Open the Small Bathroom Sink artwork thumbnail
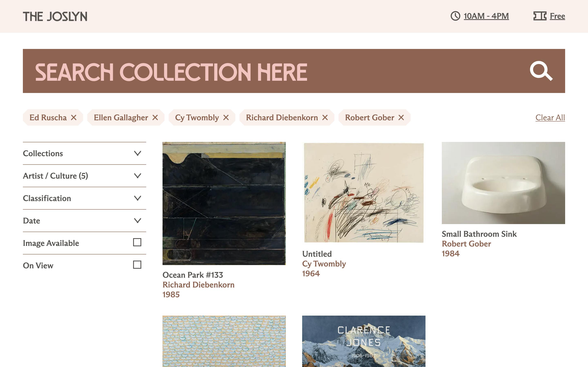Viewport: 588px width, 367px height. pos(503,183)
